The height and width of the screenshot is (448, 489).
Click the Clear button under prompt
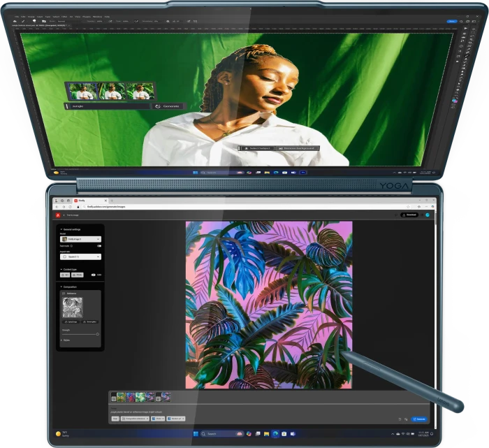[x=115, y=419]
